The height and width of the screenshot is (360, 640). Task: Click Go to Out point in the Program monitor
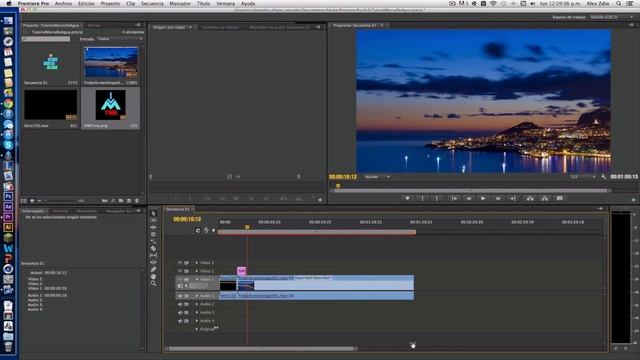(512, 198)
